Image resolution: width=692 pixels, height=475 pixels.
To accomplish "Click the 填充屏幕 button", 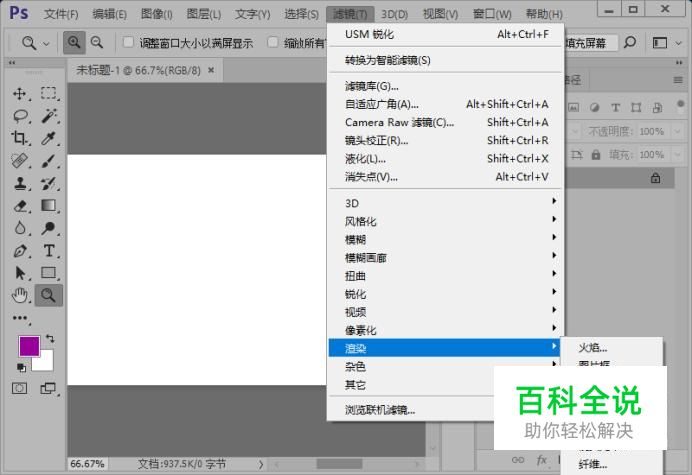I will [x=589, y=43].
